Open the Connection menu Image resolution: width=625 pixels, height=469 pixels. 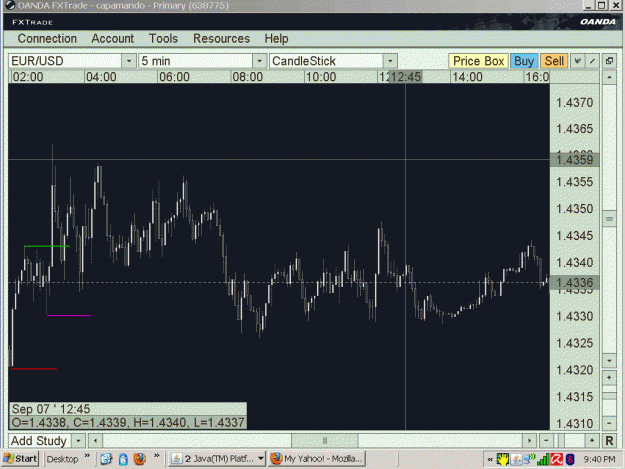(47, 39)
